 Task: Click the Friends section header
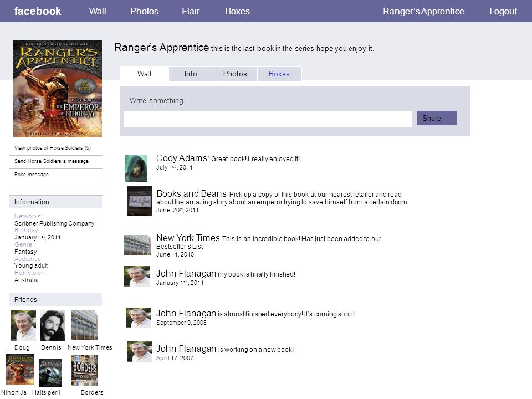(x=55, y=299)
